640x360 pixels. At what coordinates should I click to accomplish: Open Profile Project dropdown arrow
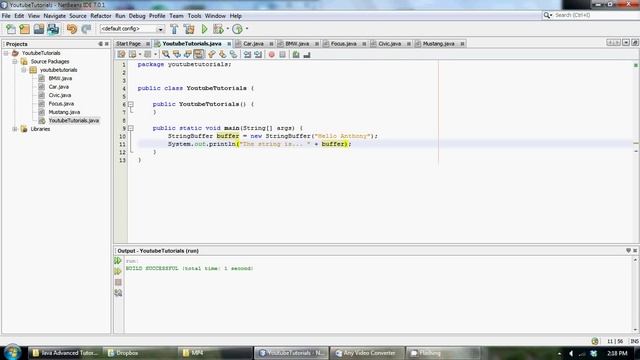click(x=247, y=29)
